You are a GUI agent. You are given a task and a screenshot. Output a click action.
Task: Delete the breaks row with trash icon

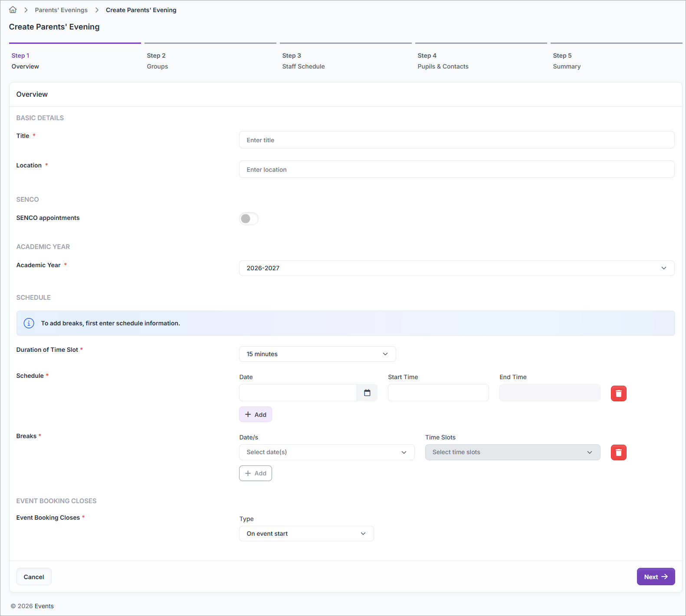click(x=618, y=452)
